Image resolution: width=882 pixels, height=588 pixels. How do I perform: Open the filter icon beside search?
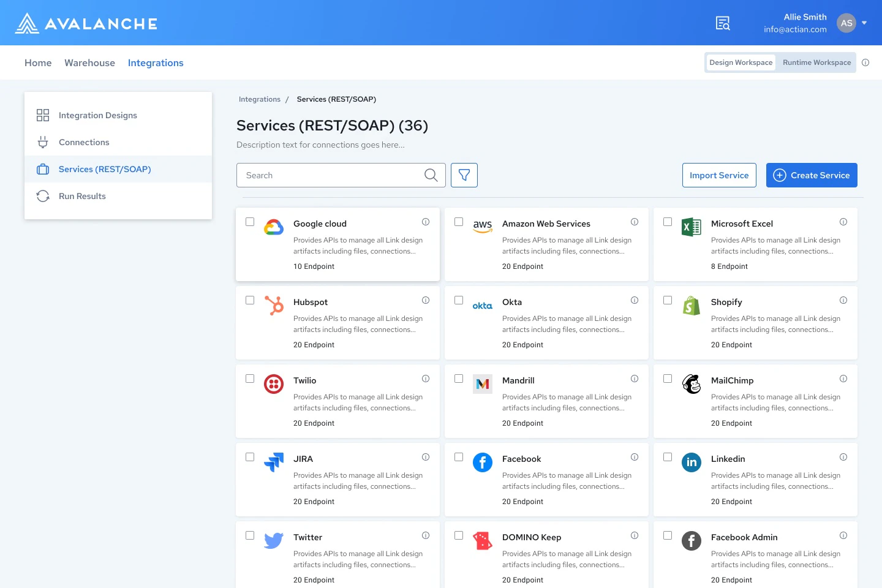click(464, 175)
